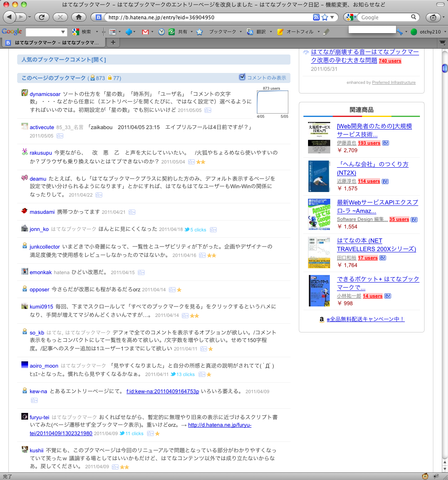This screenshot has width=448, height=480.
Task: Click the list all tabs icon
Action: (442, 43)
